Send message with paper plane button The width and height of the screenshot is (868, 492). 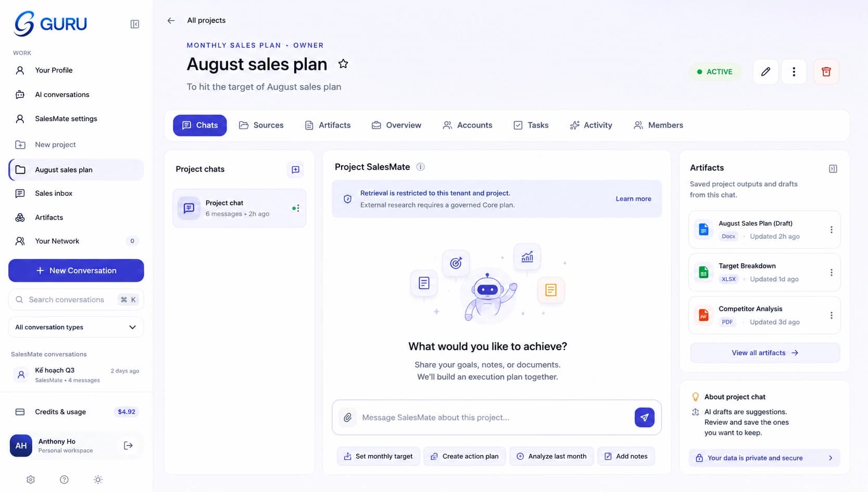[x=644, y=417]
